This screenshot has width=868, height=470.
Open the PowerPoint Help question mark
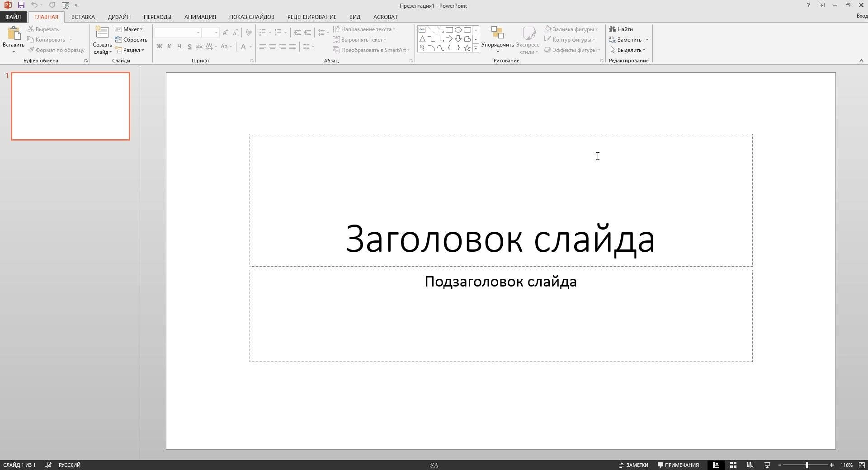(x=808, y=5)
